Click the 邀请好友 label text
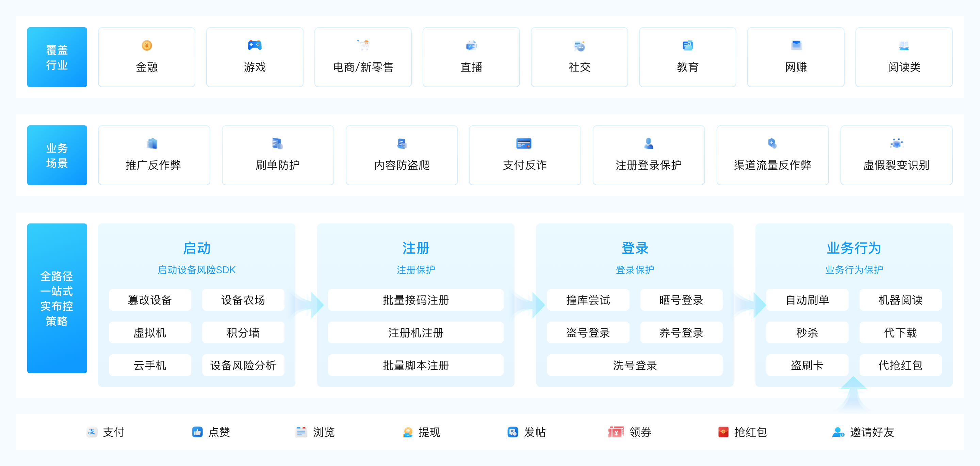Screen dimensions: 980x466 click(x=872, y=432)
